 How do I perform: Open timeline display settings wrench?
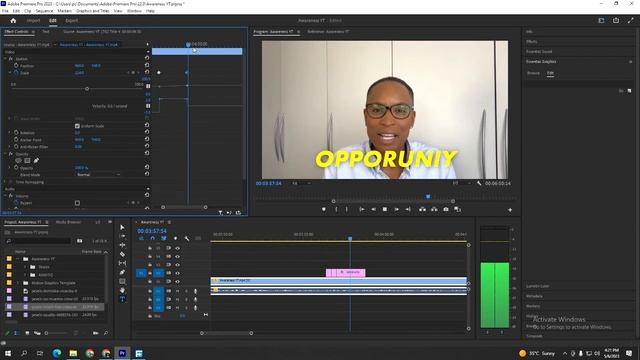click(187, 238)
